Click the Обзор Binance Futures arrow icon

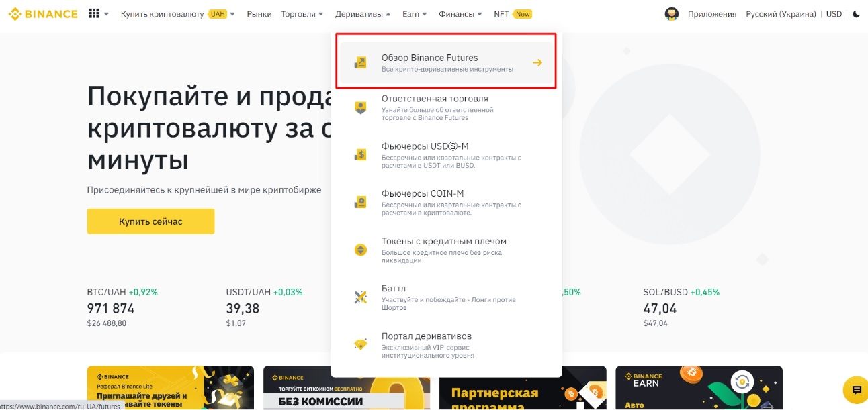(537, 63)
